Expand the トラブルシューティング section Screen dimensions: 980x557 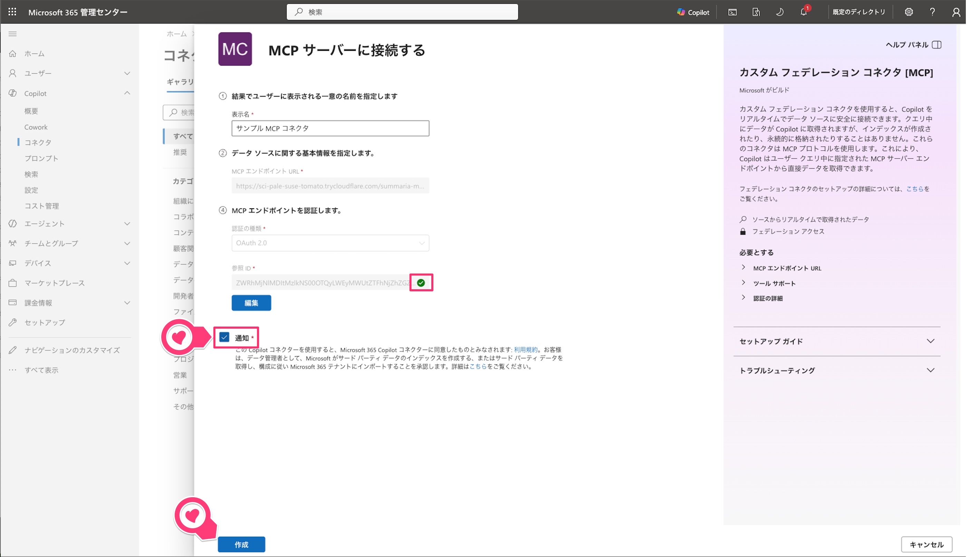coord(837,370)
